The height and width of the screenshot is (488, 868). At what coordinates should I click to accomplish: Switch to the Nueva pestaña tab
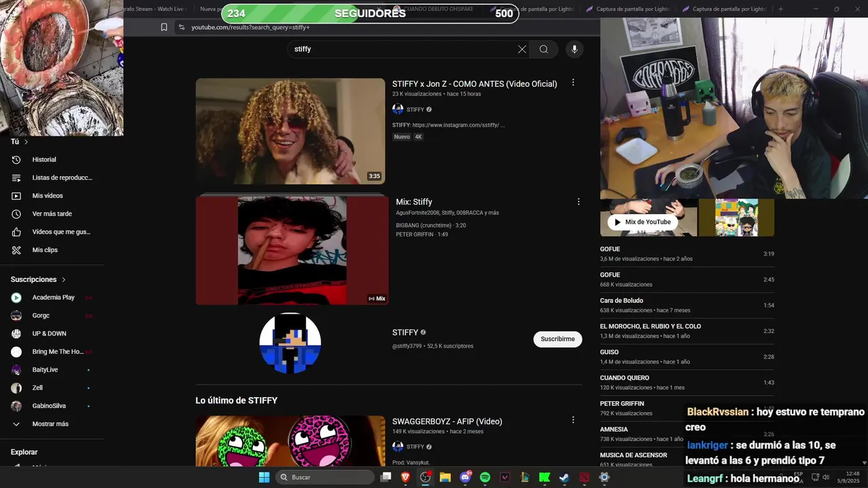pyautogui.click(x=212, y=9)
